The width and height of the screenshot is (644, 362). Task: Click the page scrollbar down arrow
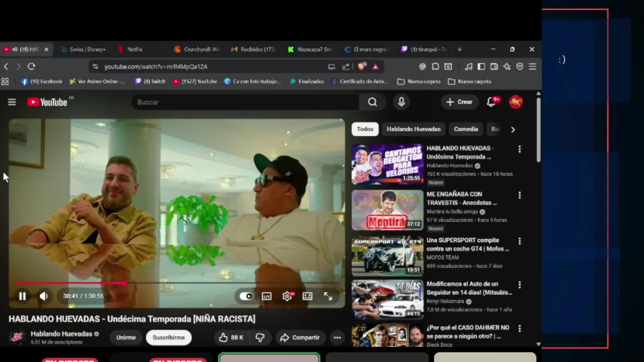click(538, 344)
